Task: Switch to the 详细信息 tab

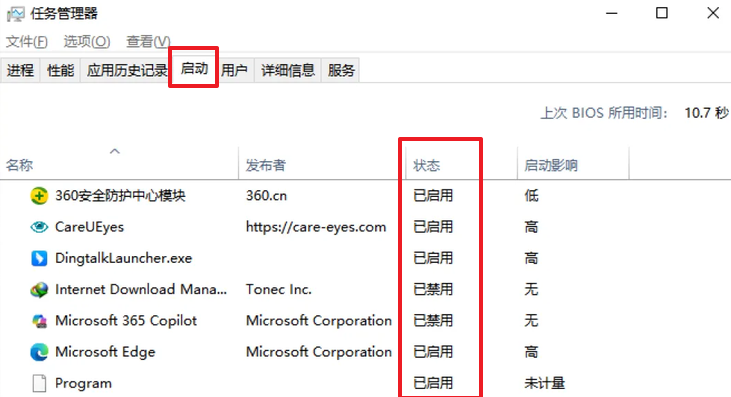Action: [288, 70]
